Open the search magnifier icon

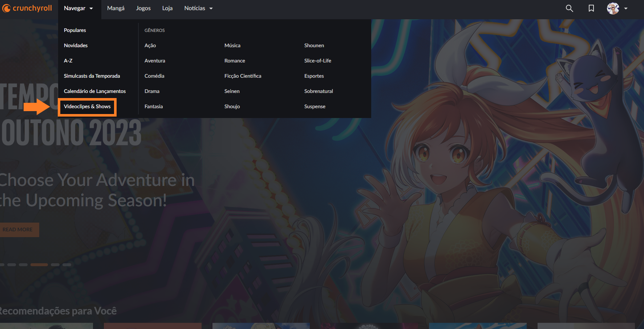(569, 8)
